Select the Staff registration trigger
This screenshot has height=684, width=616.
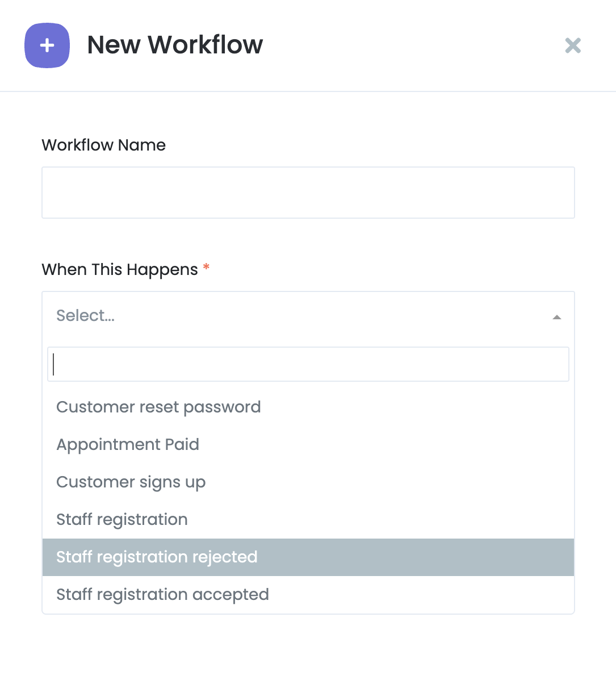pyautogui.click(x=121, y=520)
